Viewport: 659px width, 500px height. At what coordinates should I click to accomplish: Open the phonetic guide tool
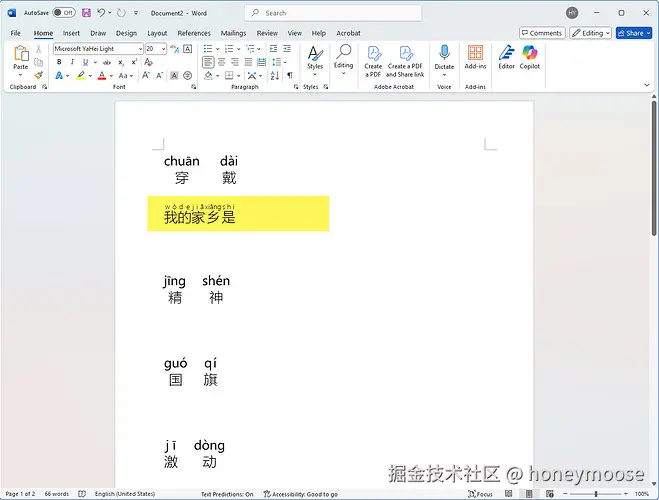coord(174,49)
